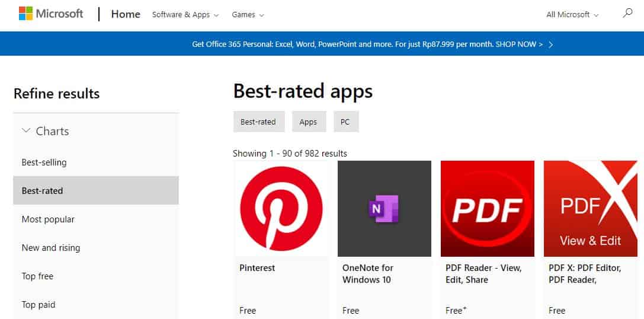Click the Best-rated apps heading
This screenshot has width=644, height=319.
[x=303, y=91]
